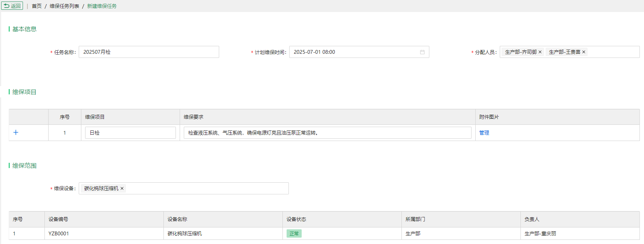This screenshot has width=644, height=244.
Task: Go to 首页 breadcrumb
Action: (x=37, y=6)
